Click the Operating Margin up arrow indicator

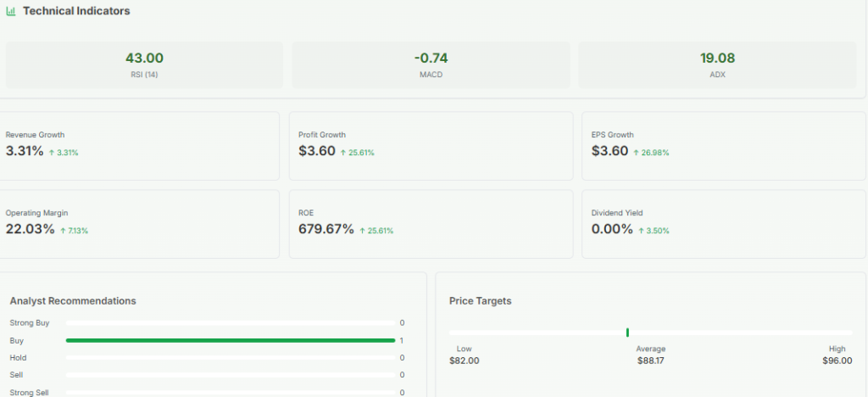point(63,231)
